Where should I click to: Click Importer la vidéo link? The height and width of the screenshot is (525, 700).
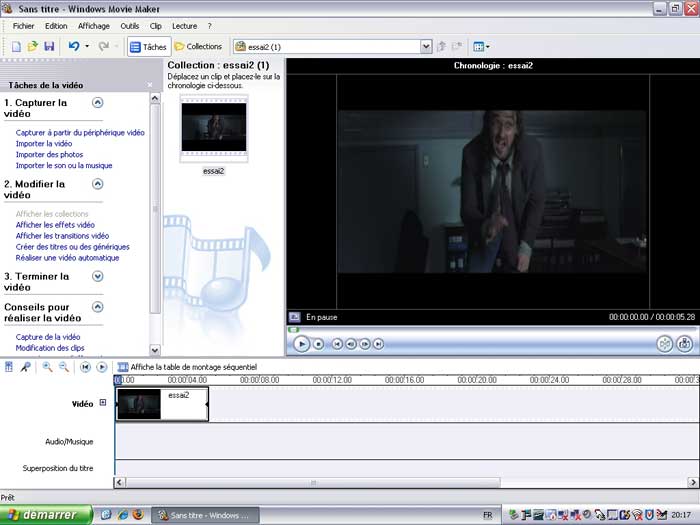(44, 143)
